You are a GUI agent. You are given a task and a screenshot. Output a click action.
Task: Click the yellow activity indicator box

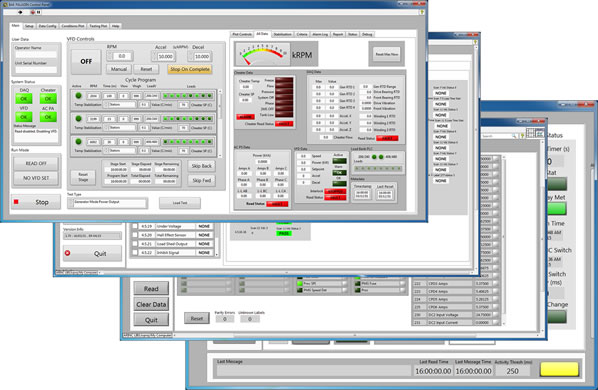pyautogui.click(x=559, y=369)
